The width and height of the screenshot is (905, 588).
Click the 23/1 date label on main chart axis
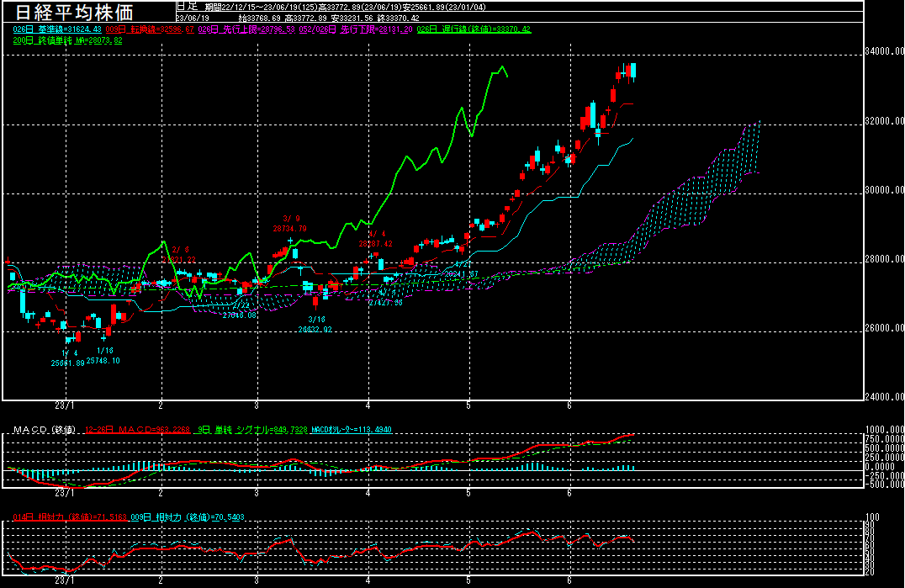coord(65,405)
